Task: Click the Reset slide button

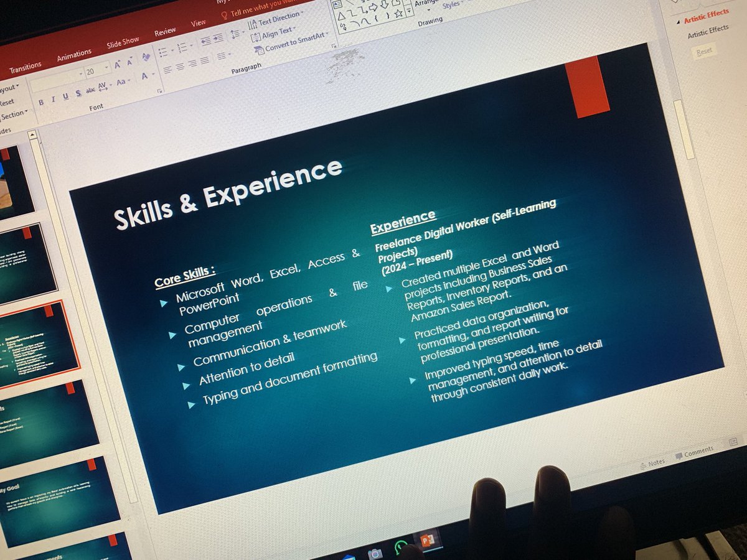Action: (x=7, y=102)
